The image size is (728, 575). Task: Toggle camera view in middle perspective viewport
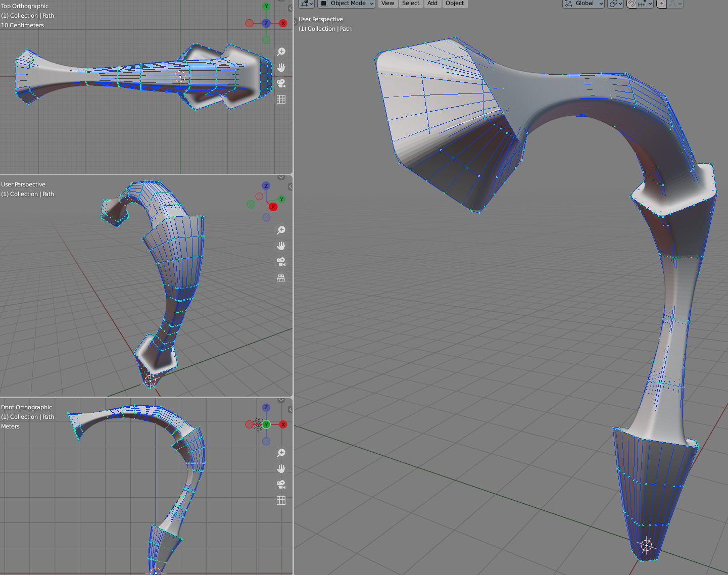pos(281,262)
